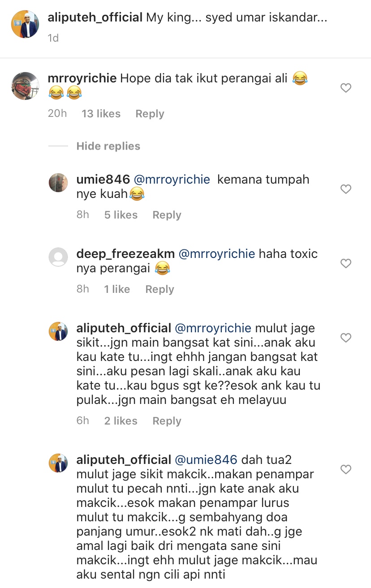View the 5 likes on umie846's reply
Image resolution: width=371 pixels, height=588 pixels.
pyautogui.click(x=121, y=215)
